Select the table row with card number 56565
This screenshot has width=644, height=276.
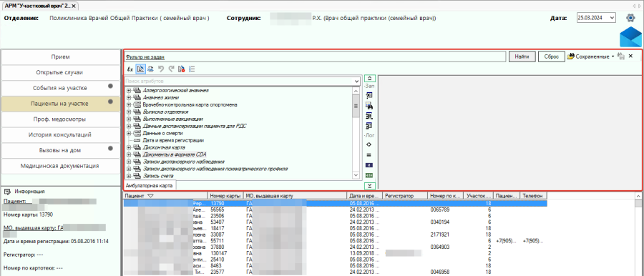pyautogui.click(x=335, y=209)
